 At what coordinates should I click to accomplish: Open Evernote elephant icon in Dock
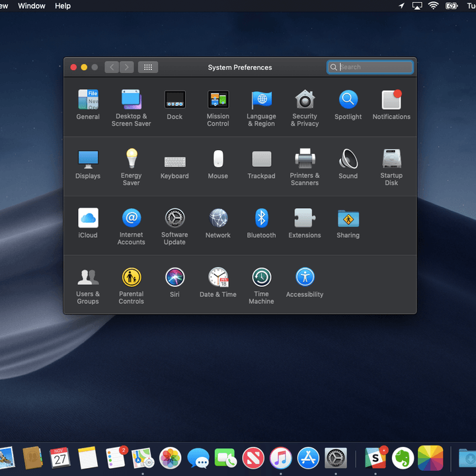coord(403,457)
